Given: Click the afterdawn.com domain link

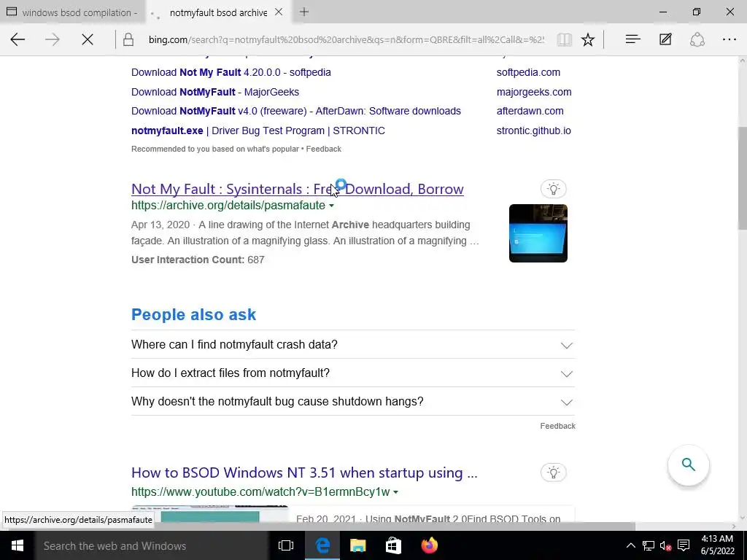Looking at the screenshot, I should [x=530, y=111].
